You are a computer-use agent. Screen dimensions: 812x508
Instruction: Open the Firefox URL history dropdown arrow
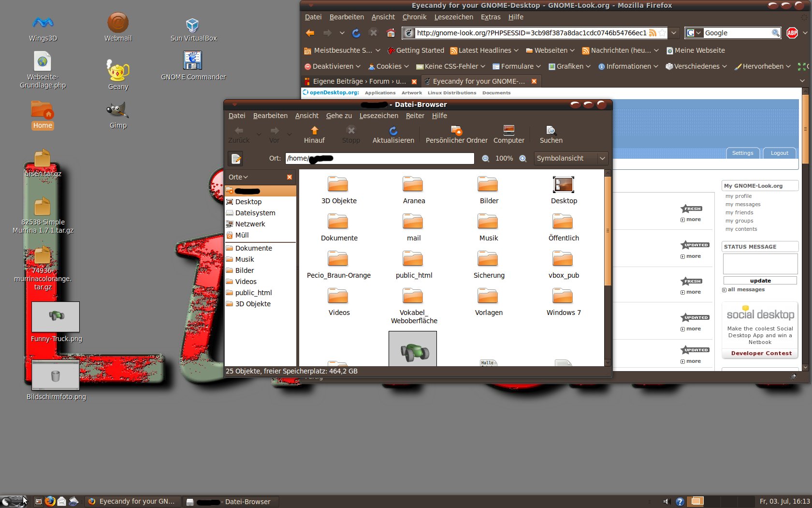pyautogui.click(x=674, y=33)
